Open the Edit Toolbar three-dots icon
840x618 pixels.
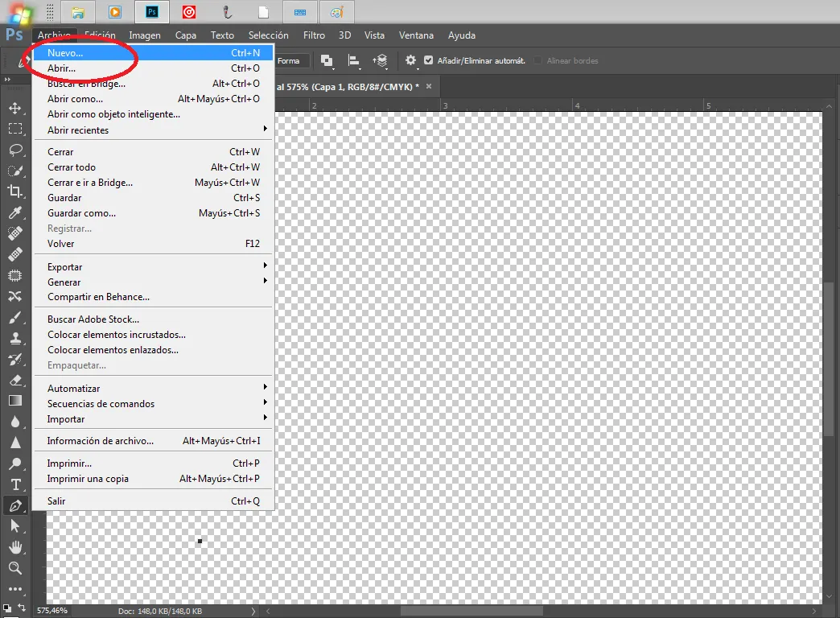(15, 589)
